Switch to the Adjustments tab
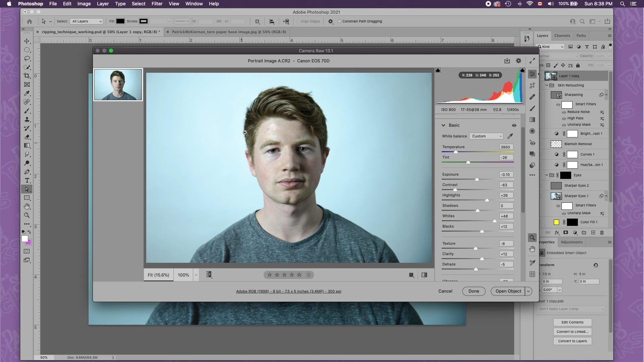The height and width of the screenshot is (362, 644). pyautogui.click(x=572, y=242)
